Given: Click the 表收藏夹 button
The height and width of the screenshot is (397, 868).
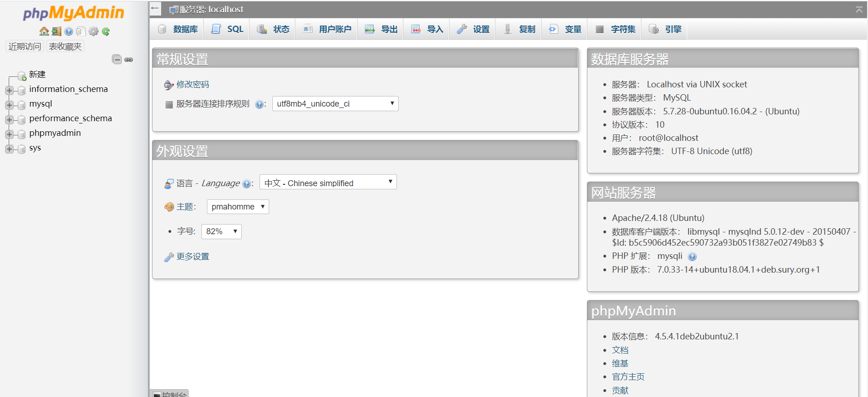Looking at the screenshot, I should point(65,46).
